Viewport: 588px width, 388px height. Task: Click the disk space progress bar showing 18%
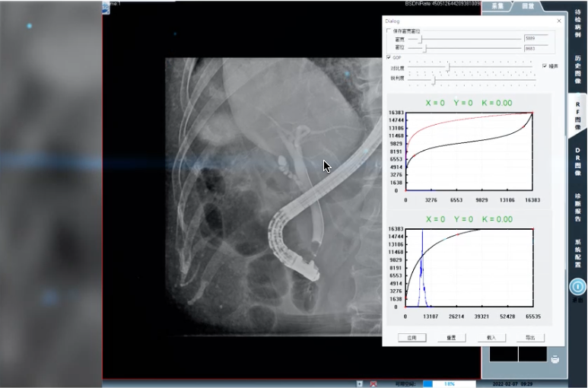tap(450, 384)
